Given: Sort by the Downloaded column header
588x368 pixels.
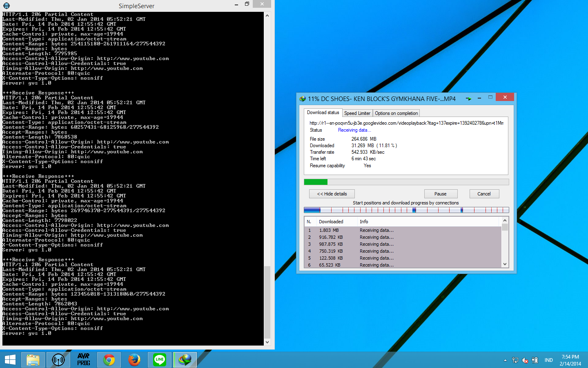Looking at the screenshot, I should (336, 222).
